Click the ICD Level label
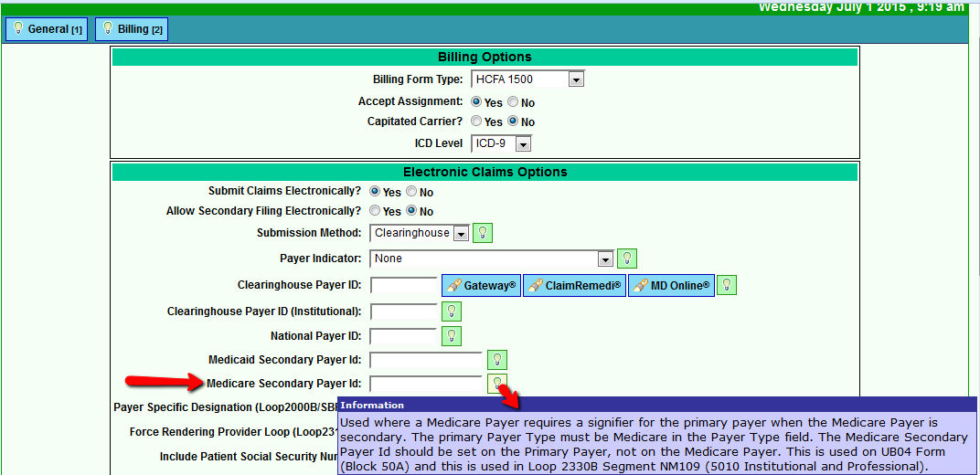 [x=440, y=142]
